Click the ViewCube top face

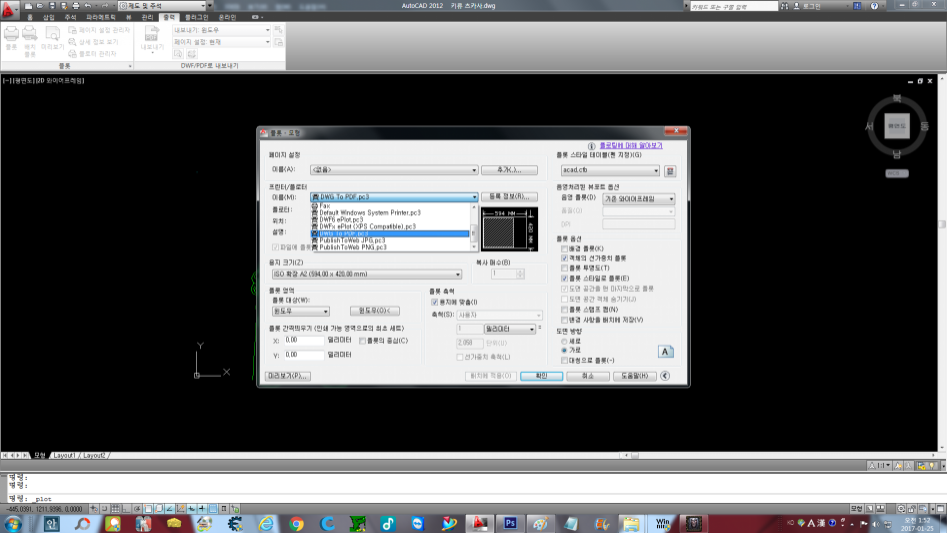(x=897, y=126)
